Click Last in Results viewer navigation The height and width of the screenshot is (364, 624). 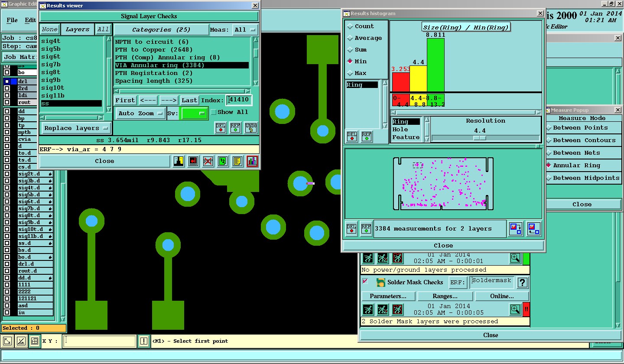coord(189,101)
